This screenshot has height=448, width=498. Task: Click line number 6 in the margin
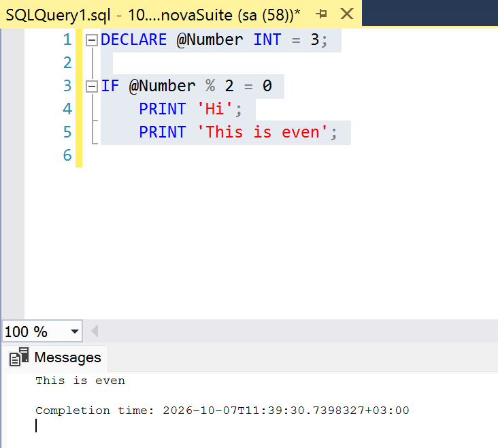click(x=67, y=155)
